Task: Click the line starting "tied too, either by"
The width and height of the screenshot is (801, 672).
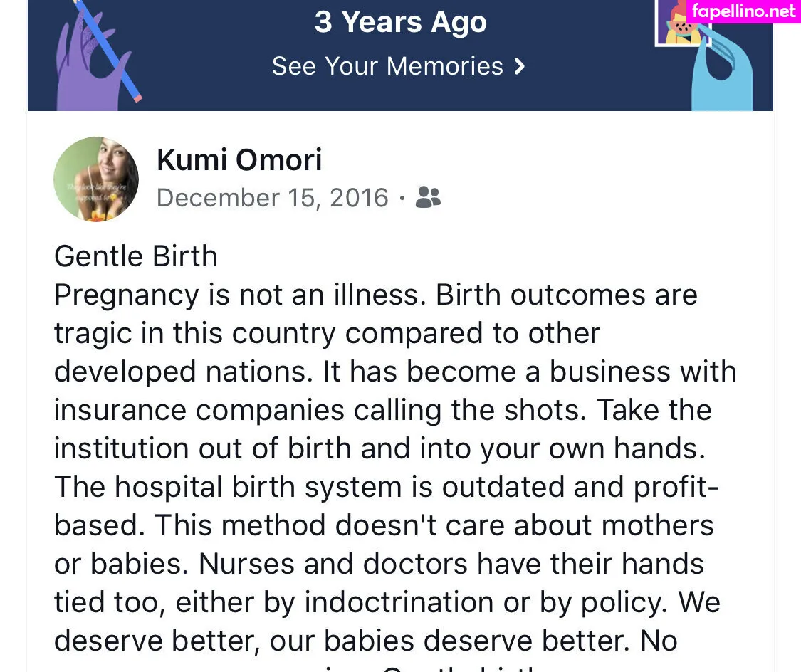Action: point(387,602)
